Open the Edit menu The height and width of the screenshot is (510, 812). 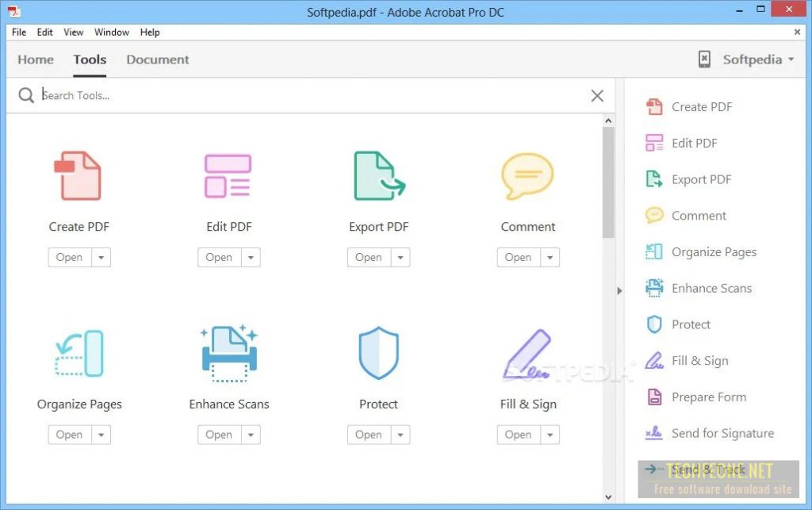(44, 32)
